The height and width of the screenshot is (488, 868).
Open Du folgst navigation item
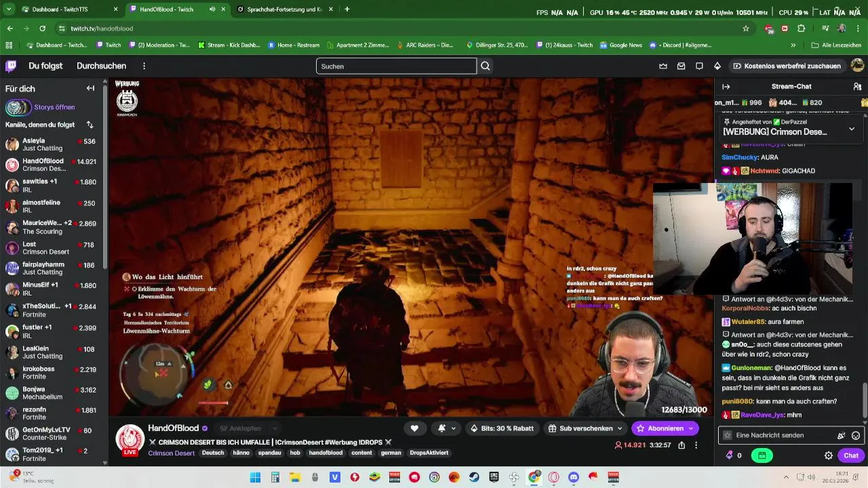tap(45, 66)
